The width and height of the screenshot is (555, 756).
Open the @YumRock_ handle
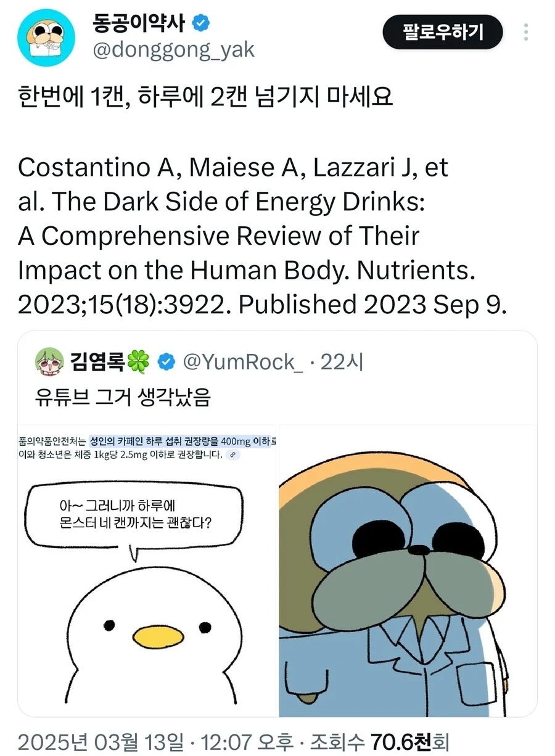pyautogui.click(x=242, y=362)
